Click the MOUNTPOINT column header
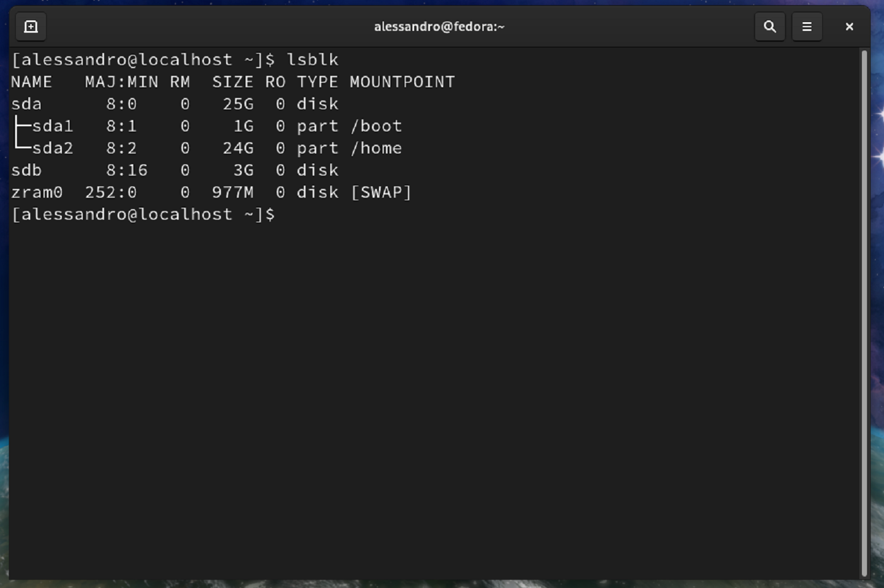 point(402,81)
